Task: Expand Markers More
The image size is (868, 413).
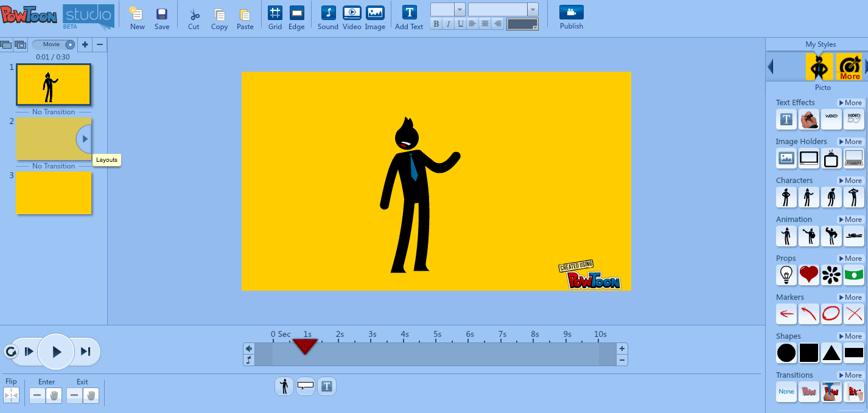Action: pyautogui.click(x=850, y=297)
